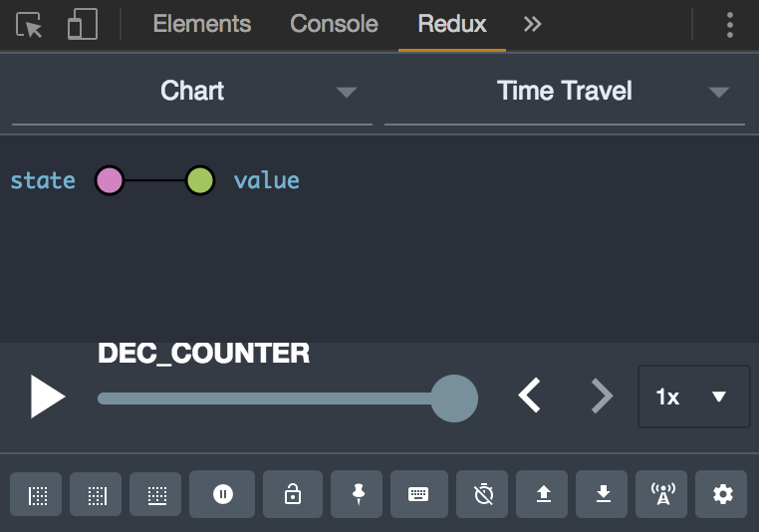Click the inspect element cursor icon
759x532 pixels.
coord(30,25)
